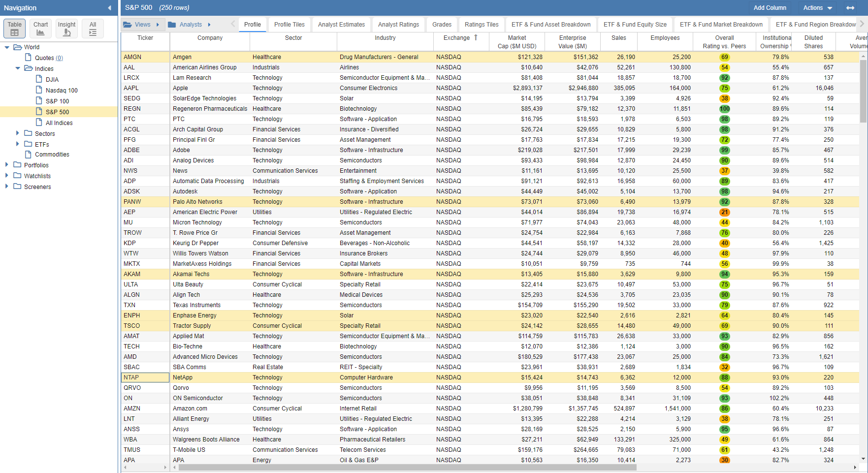Viewport: 868px width, 473px height.
Task: Click vertical scrollbar down arrow
Action: 863,459
